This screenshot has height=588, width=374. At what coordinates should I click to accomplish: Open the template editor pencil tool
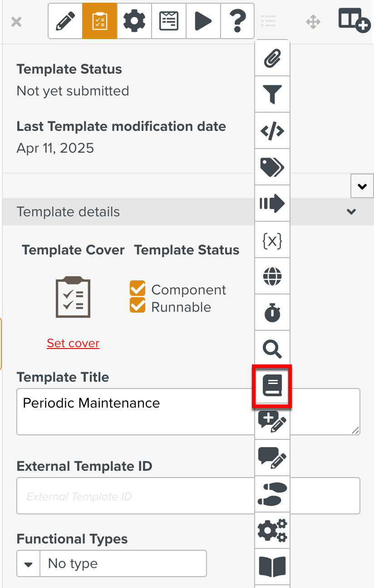pos(65,21)
